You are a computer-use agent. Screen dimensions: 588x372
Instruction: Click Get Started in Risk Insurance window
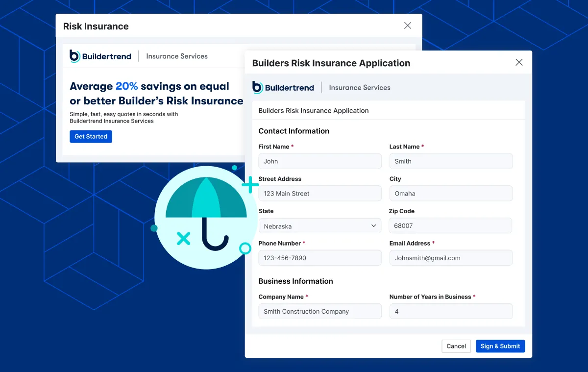pos(91,137)
